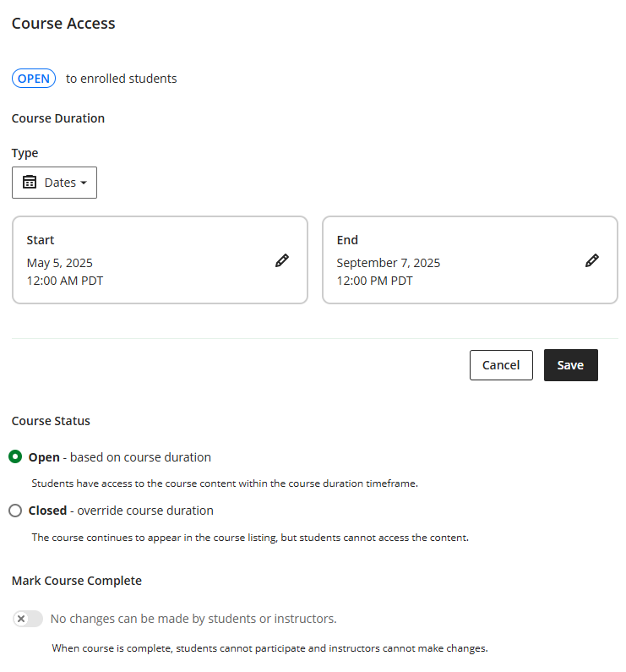Viewport: 626px width, 672px height.
Task: Click the OPEN status badge
Action: click(x=34, y=79)
